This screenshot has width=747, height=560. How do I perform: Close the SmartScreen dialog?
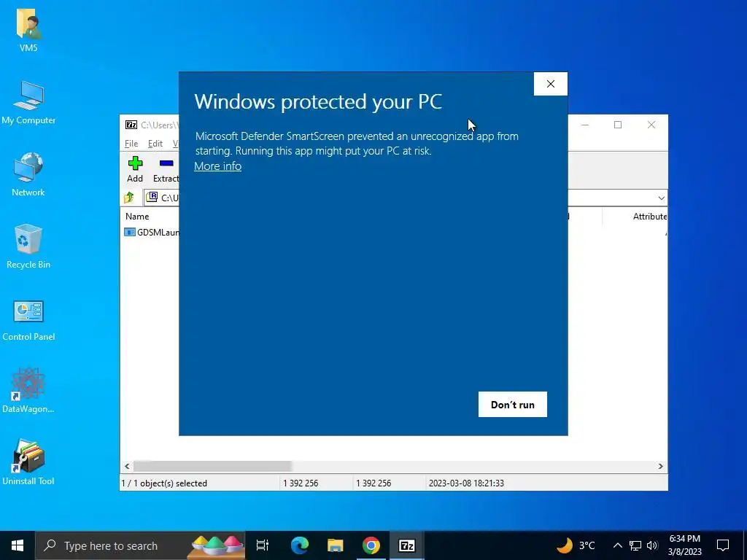tap(551, 84)
